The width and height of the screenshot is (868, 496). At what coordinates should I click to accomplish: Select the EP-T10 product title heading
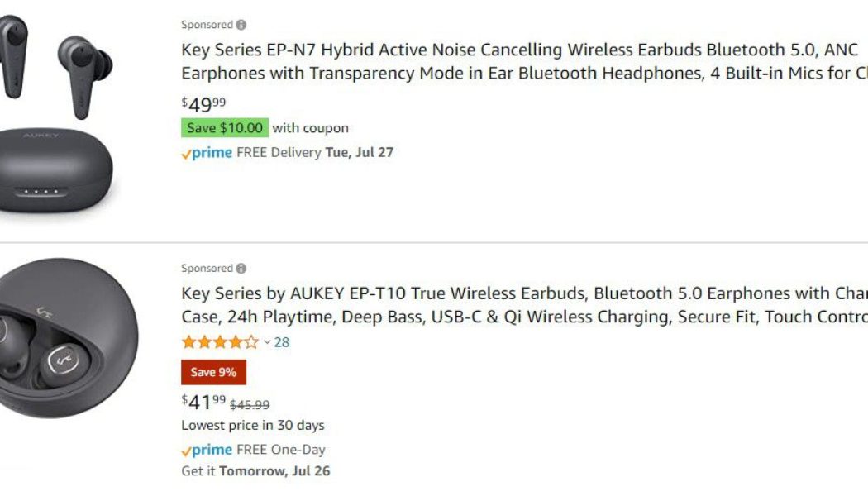[496, 306]
